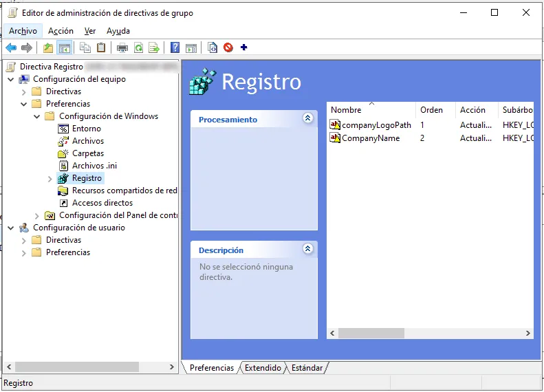Select the Registro item in tree
The width and height of the screenshot is (544, 392).
[x=87, y=178]
